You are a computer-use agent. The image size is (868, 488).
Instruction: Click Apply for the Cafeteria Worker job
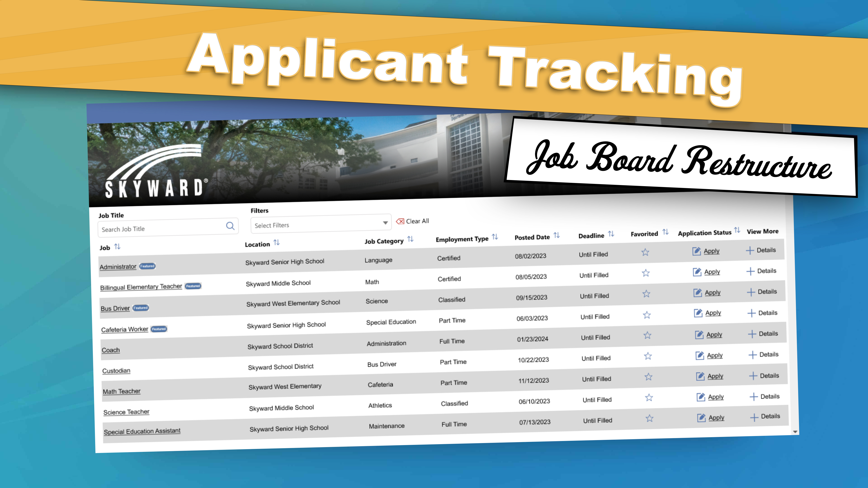713,313
